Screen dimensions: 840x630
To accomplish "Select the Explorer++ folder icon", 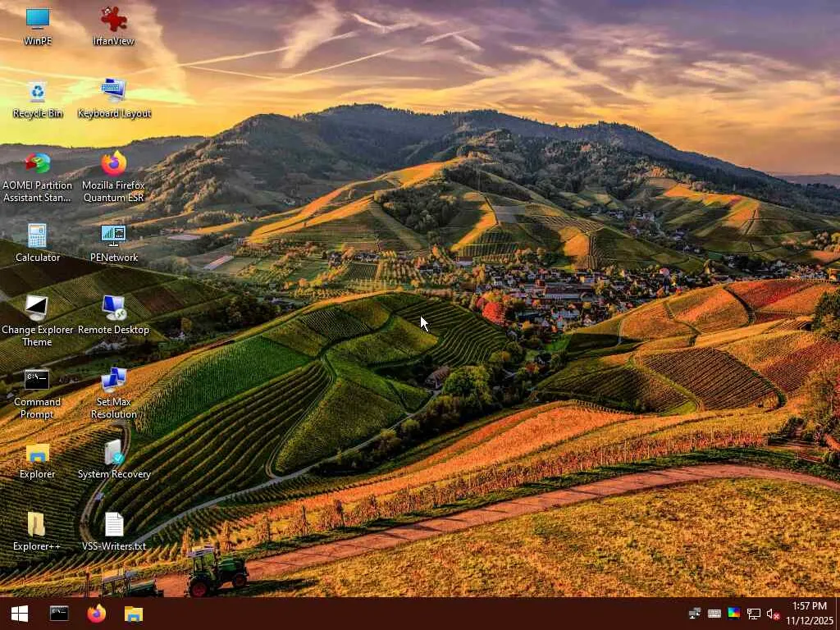I will click(37, 532).
